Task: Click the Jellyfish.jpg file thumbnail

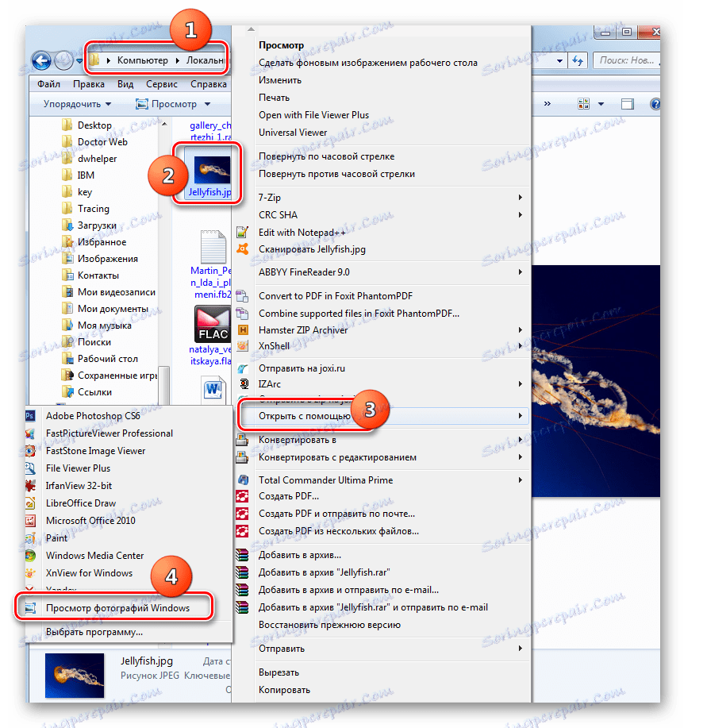Action: pyautogui.click(x=212, y=169)
